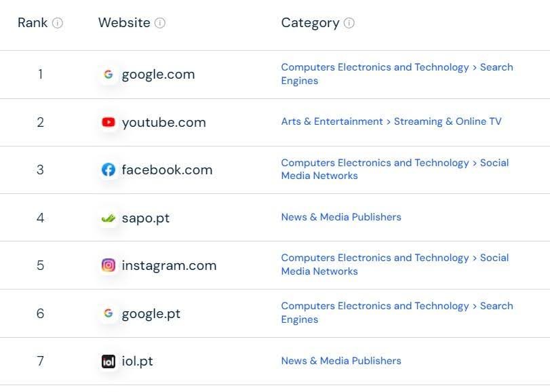Click the Google favicon next to google.com
Viewport: 550px width, 392px height.
point(109,75)
